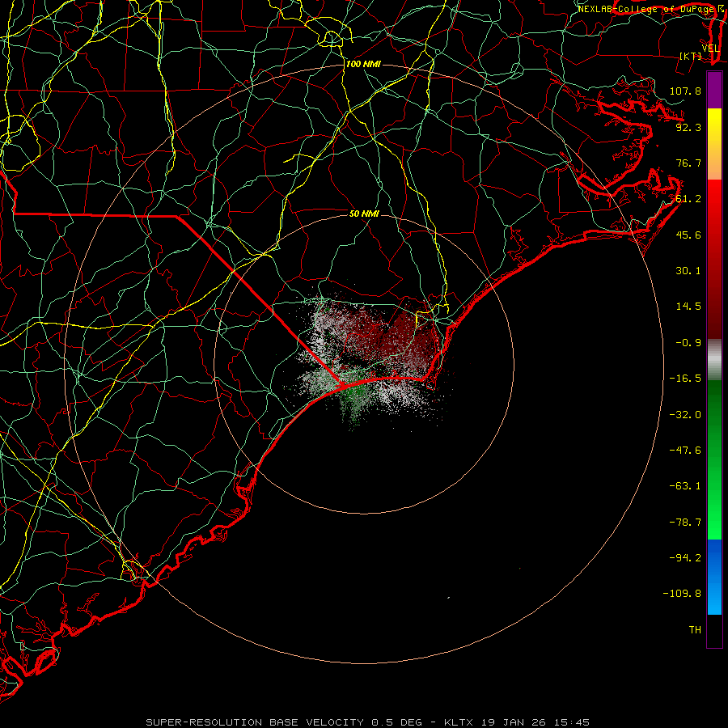728x728 pixels.
Task: Select the -78.7 velocity scale value
Action: pos(685,523)
